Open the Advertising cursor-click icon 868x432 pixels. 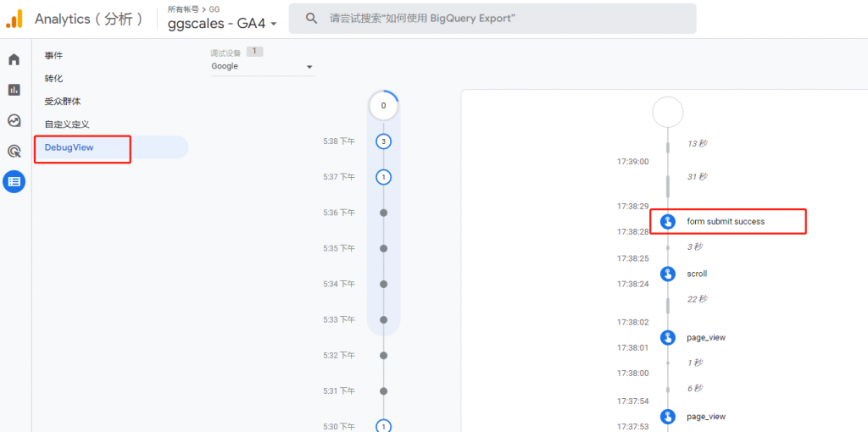(14, 151)
